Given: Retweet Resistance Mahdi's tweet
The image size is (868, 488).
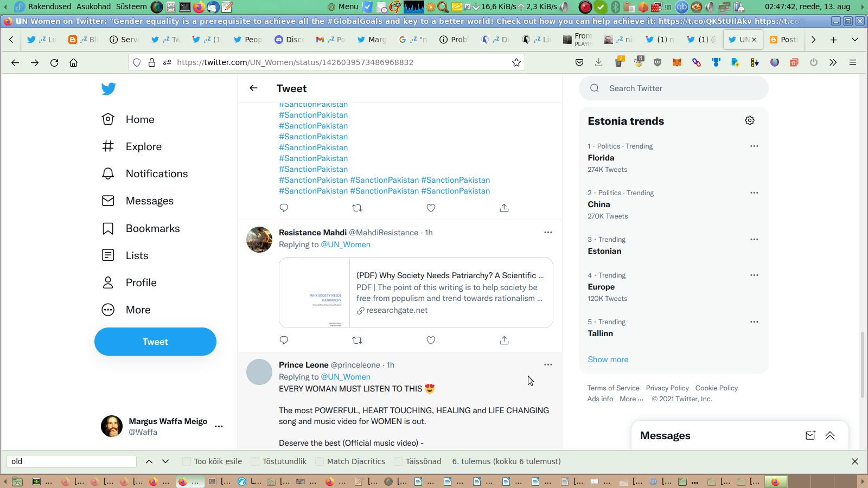Looking at the screenshot, I should pyautogui.click(x=357, y=340).
